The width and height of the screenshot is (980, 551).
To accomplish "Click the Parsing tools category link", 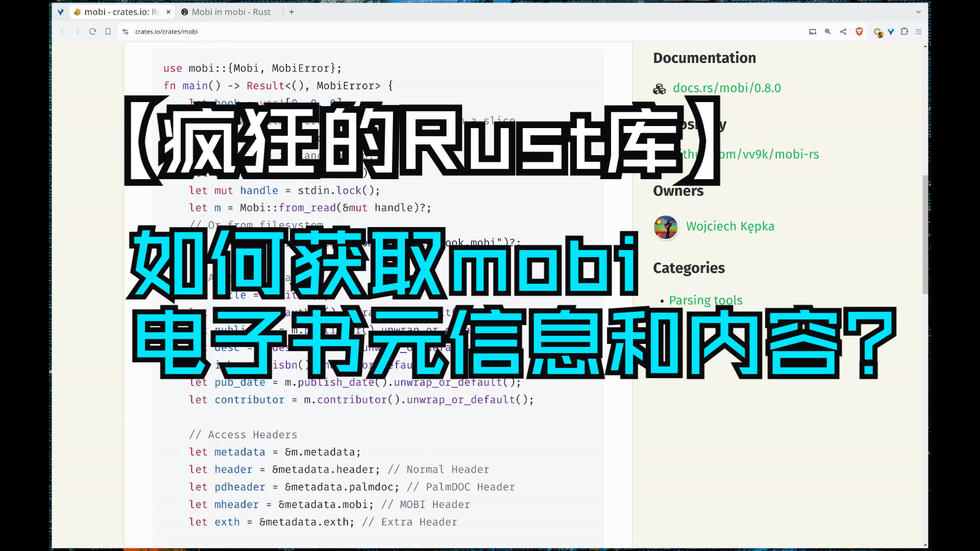I will tap(705, 300).
